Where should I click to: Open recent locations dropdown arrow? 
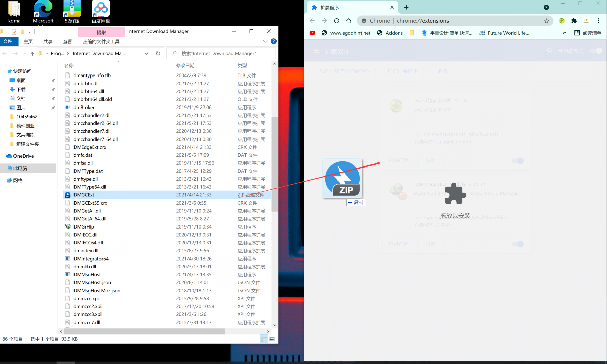(25, 54)
